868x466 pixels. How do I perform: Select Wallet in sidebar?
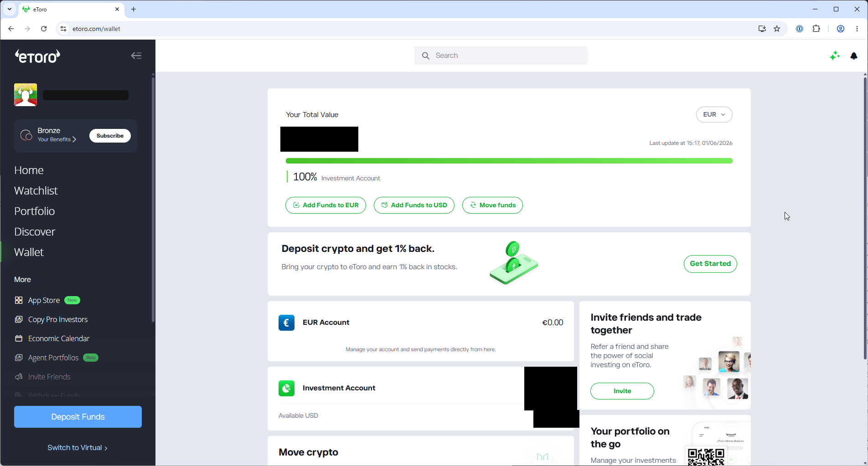(29, 252)
